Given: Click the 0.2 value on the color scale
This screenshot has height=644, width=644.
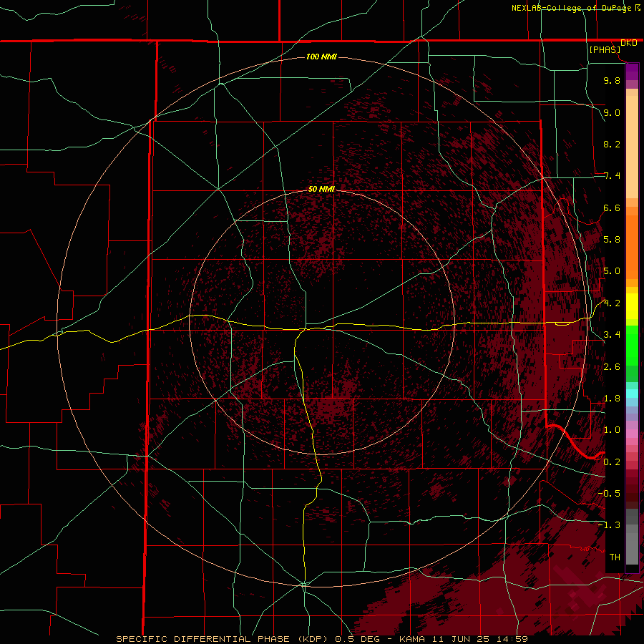Looking at the screenshot, I should (x=612, y=462).
